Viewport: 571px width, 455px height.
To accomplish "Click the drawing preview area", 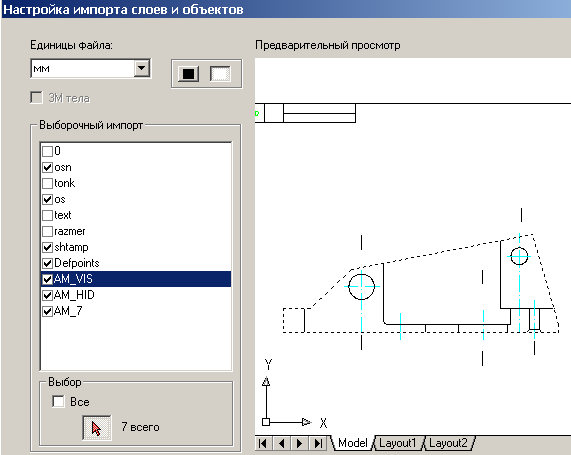I will pyautogui.click(x=413, y=246).
